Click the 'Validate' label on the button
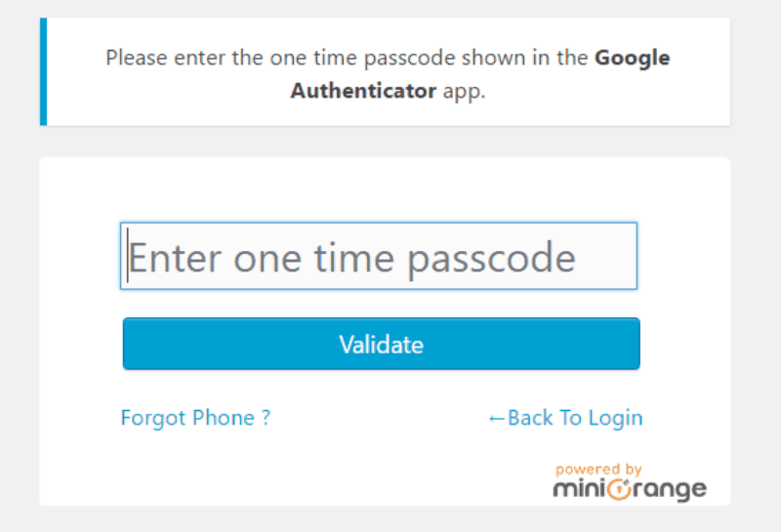781x532 pixels. tap(382, 345)
